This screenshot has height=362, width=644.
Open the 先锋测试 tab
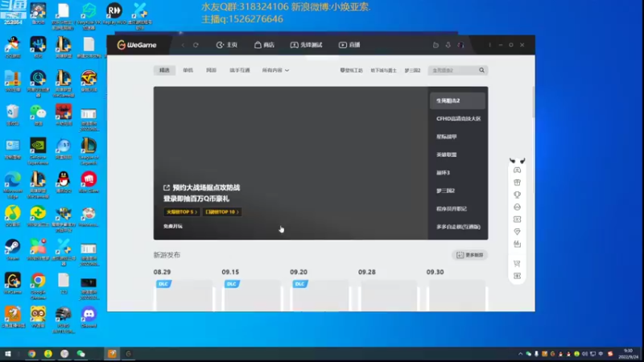(x=306, y=45)
